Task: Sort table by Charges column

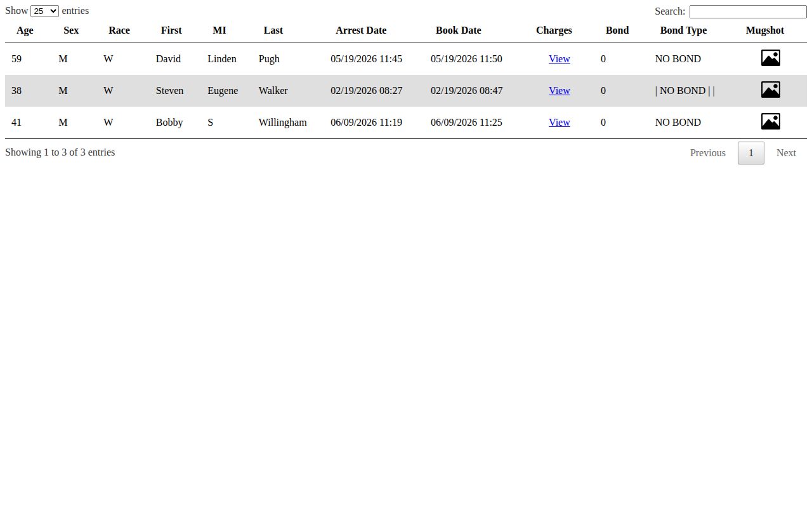Action: coord(554,30)
